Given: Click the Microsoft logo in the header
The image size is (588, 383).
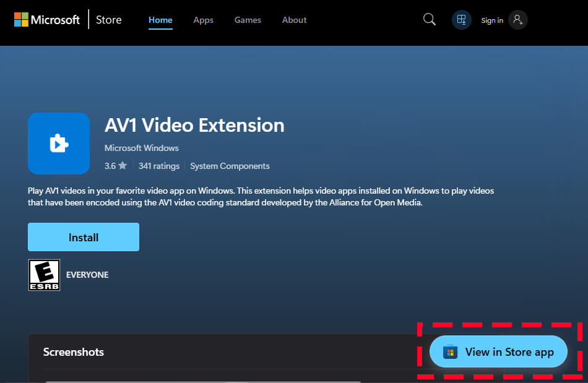Looking at the screenshot, I should click(47, 20).
